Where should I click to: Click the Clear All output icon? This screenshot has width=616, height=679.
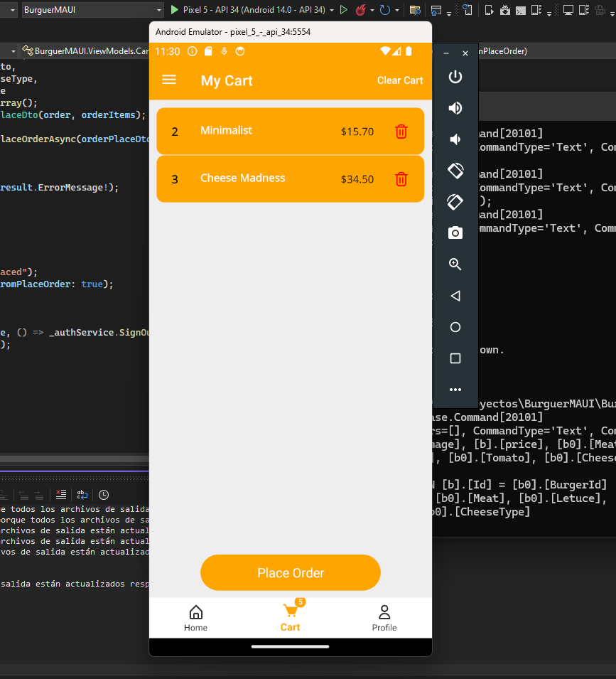(61, 494)
